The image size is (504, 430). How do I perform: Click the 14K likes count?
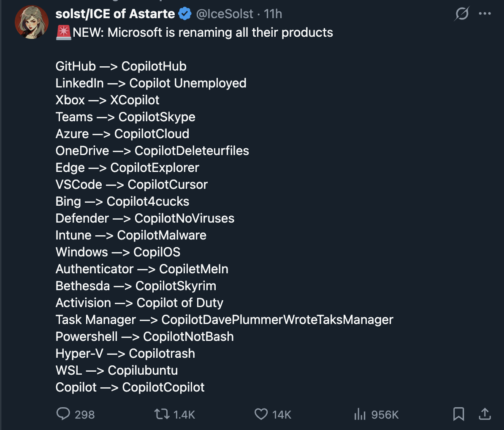click(282, 415)
